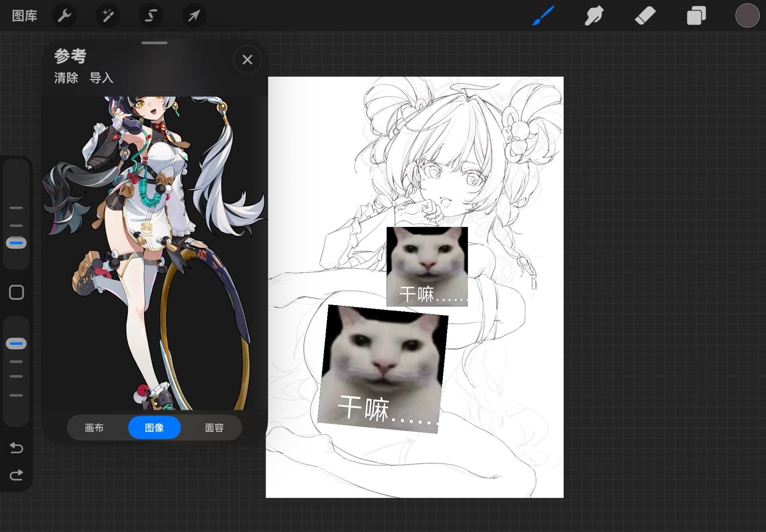Select the Transform arrow tool
This screenshot has width=766, height=532.
194,16
